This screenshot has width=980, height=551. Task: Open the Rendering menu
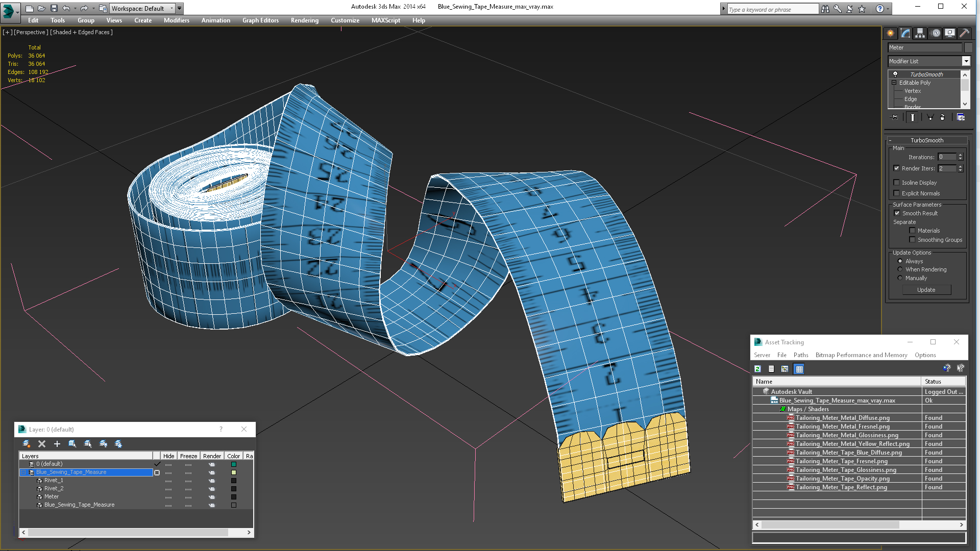click(x=304, y=20)
